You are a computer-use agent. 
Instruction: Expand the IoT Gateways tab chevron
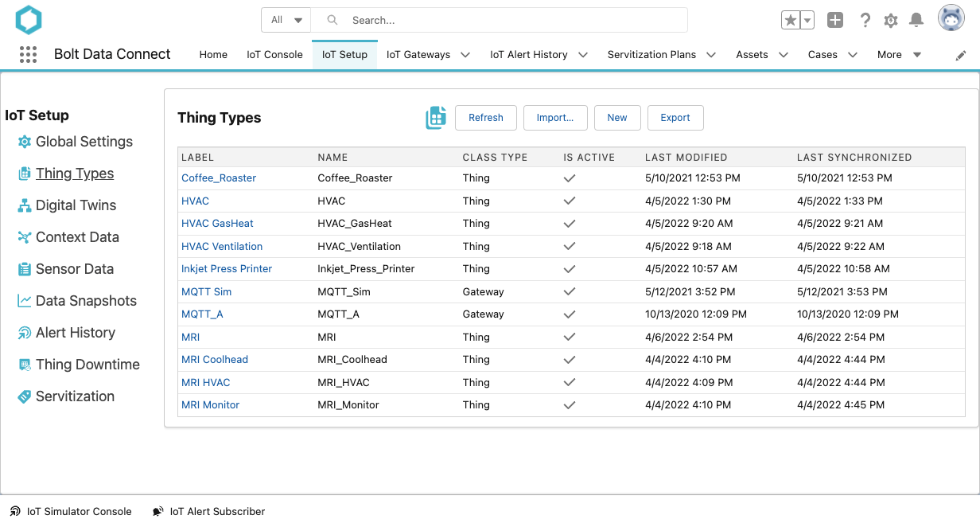[x=465, y=55]
